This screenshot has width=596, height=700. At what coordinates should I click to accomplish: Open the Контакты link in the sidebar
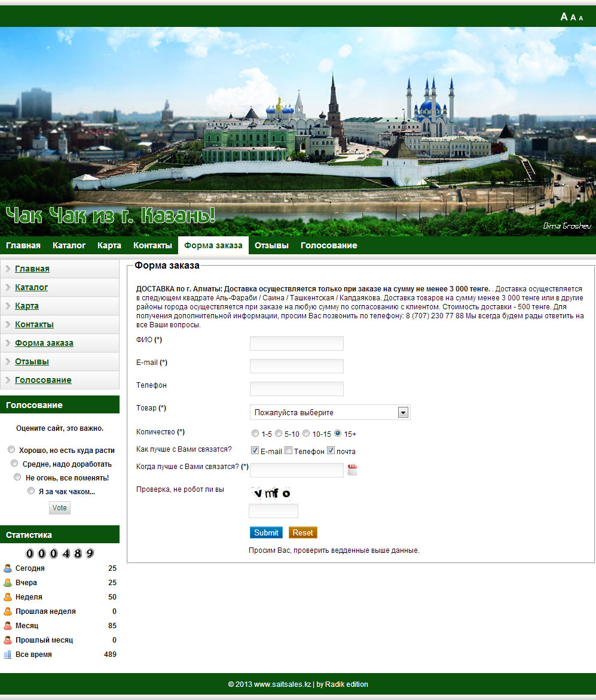pyautogui.click(x=34, y=324)
